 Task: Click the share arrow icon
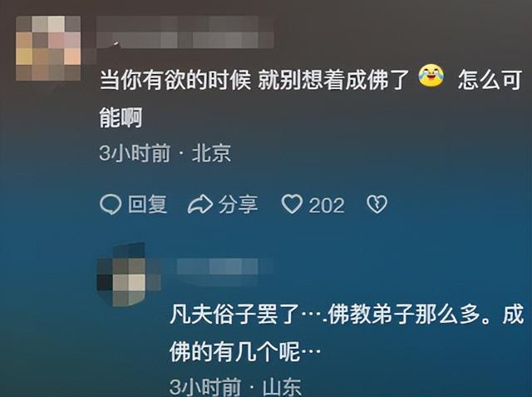coord(200,205)
